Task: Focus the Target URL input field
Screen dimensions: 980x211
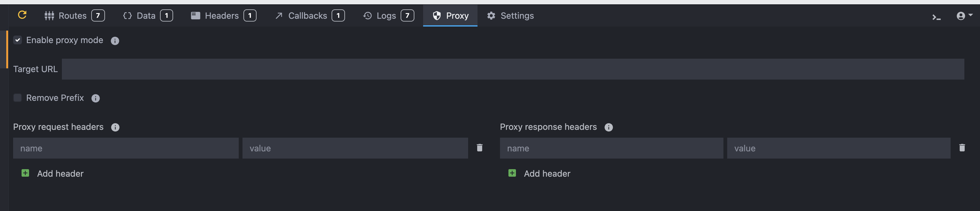Action: pos(513,69)
